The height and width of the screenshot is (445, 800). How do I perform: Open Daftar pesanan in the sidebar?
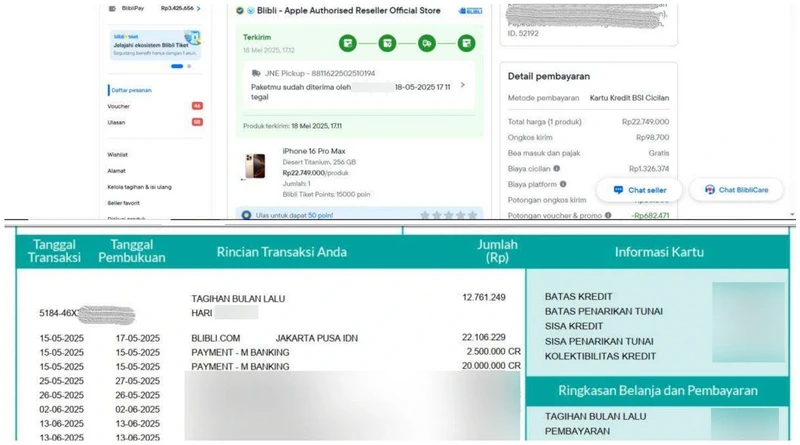(x=132, y=90)
